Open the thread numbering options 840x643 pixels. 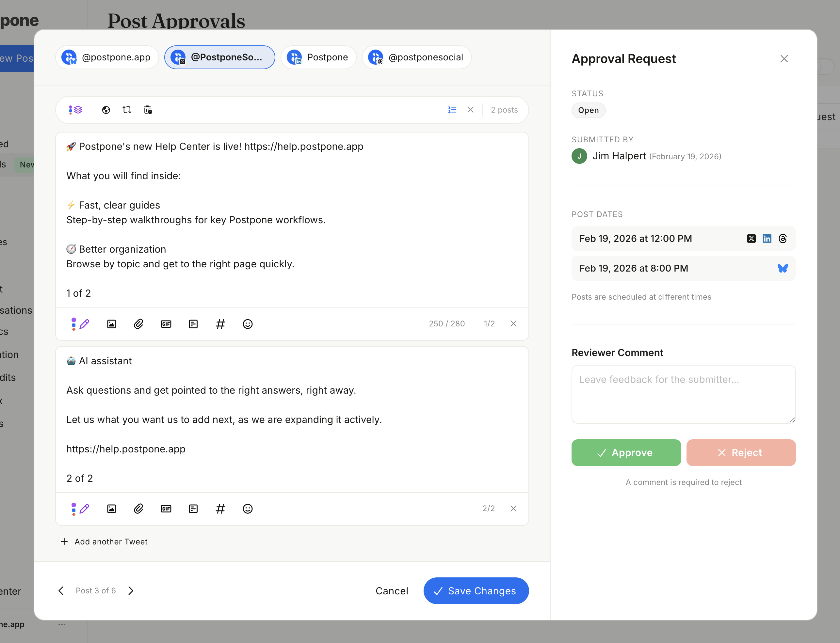pyautogui.click(x=452, y=110)
